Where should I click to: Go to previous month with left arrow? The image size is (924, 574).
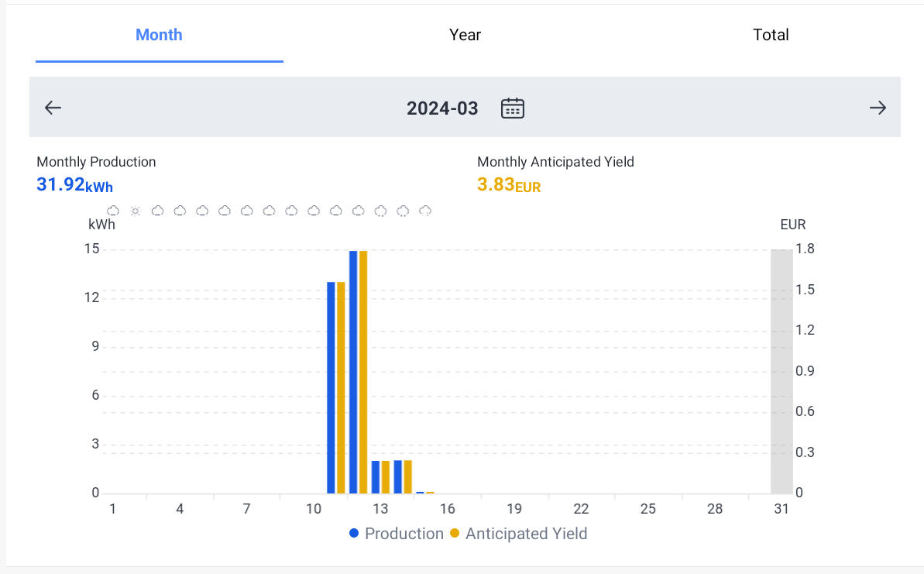pos(53,108)
